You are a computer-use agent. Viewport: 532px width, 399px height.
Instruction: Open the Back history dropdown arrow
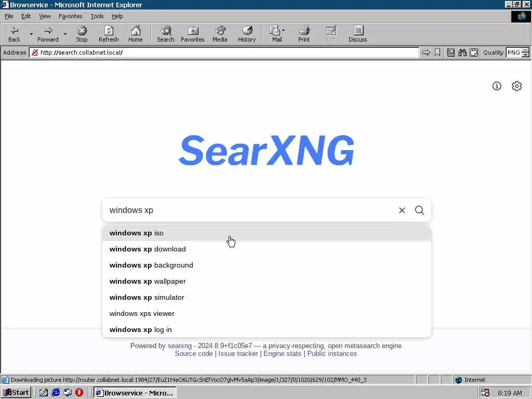[x=31, y=34]
